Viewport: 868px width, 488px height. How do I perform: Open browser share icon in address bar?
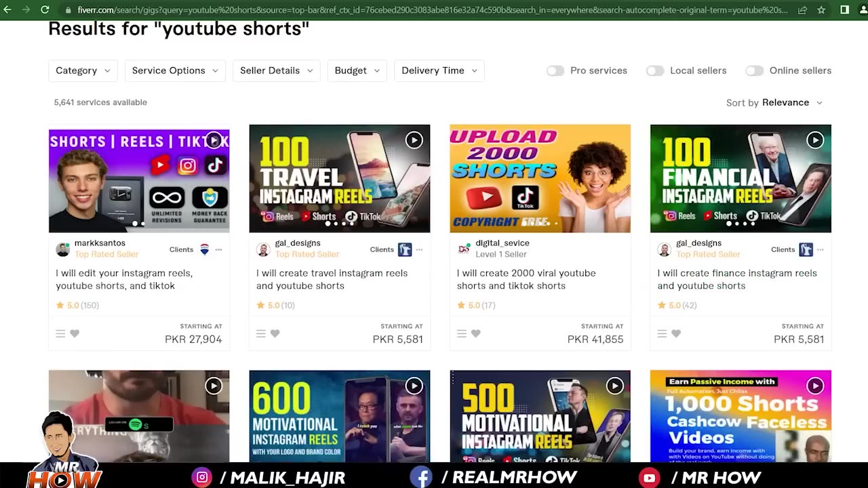[803, 9]
